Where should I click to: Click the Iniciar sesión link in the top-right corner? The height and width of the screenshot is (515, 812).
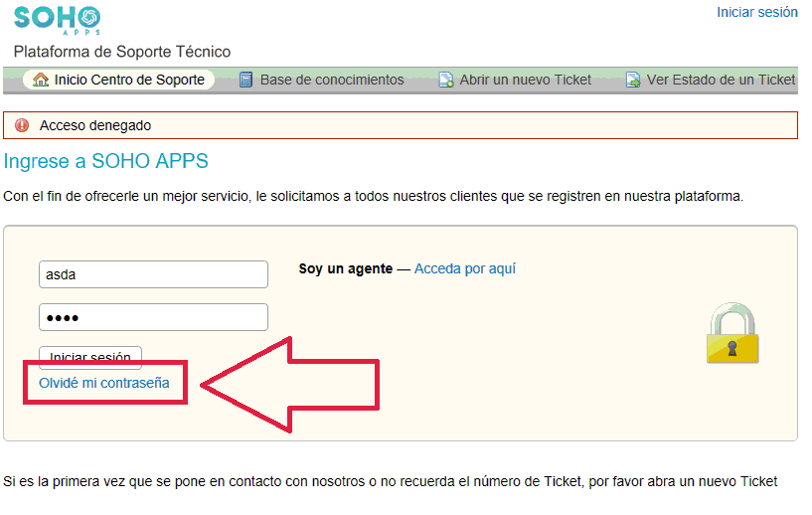pos(756,12)
